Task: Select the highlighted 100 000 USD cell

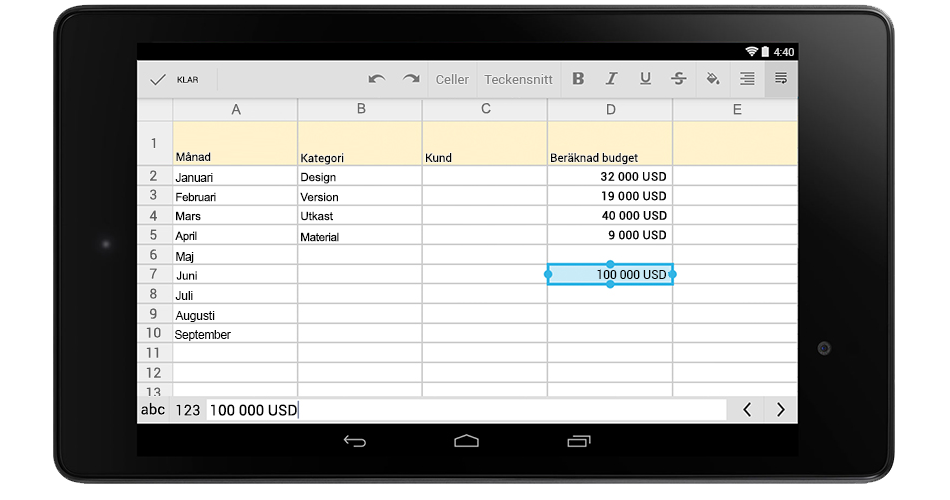Action: (610, 275)
